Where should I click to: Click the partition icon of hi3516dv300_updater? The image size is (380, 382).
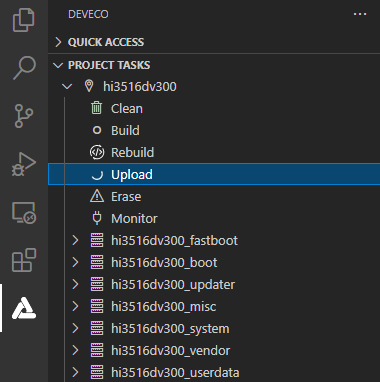[97, 284]
